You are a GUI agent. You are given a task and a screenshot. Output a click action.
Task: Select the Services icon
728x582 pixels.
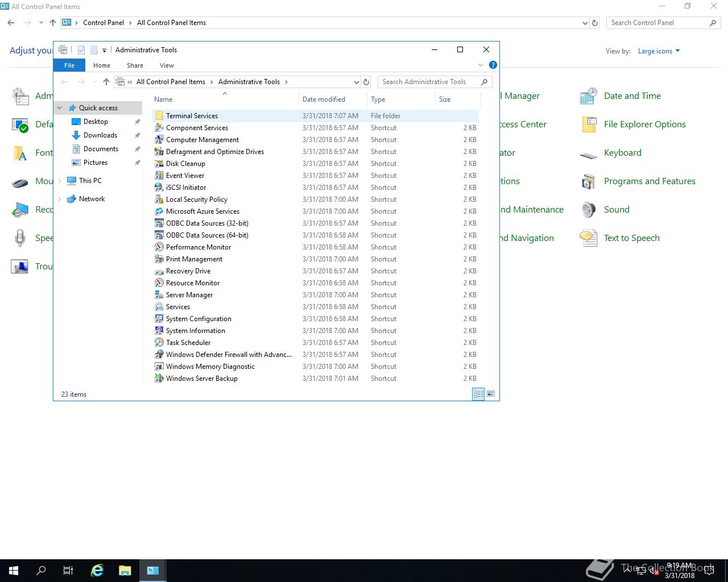pyautogui.click(x=159, y=307)
